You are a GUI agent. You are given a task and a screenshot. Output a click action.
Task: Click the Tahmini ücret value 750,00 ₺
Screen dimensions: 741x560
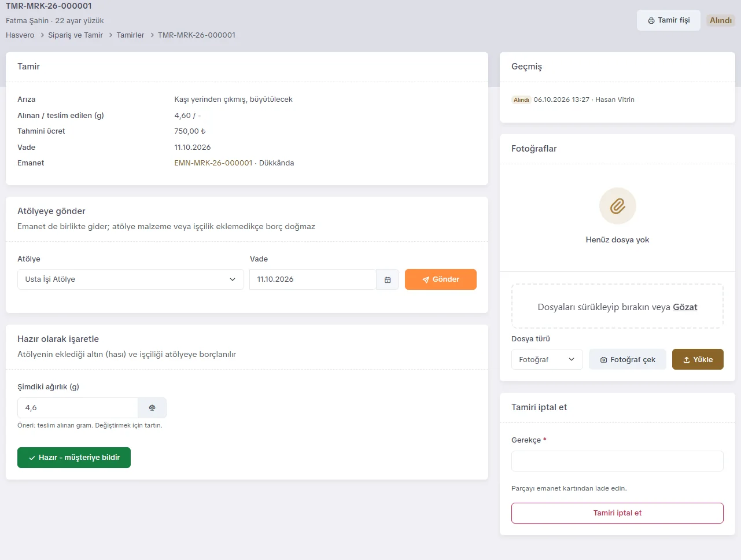(x=190, y=131)
